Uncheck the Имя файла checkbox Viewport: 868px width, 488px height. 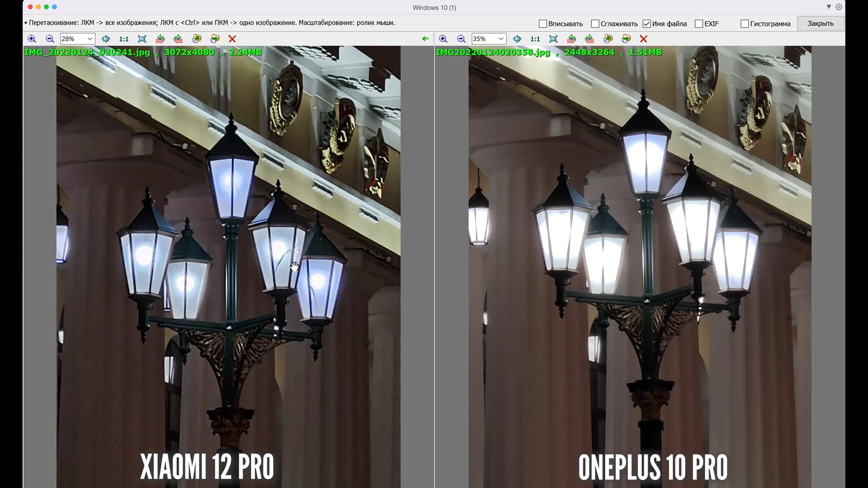(647, 24)
